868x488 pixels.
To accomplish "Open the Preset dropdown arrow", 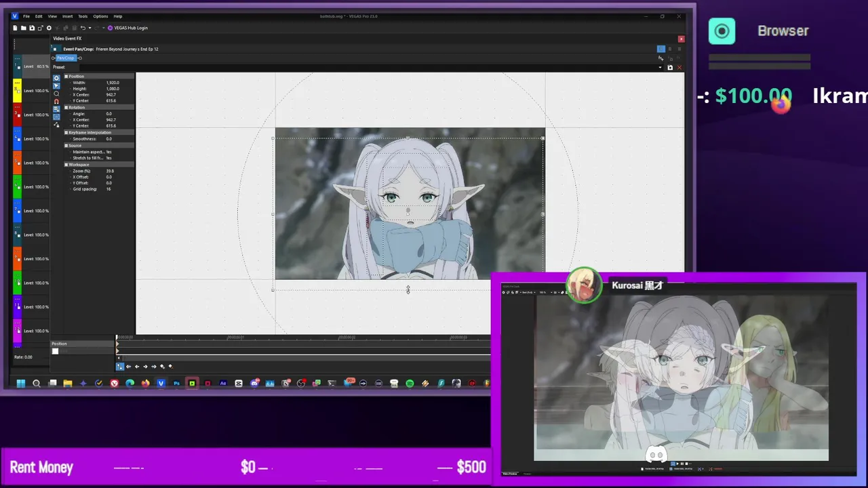I will pyautogui.click(x=660, y=68).
